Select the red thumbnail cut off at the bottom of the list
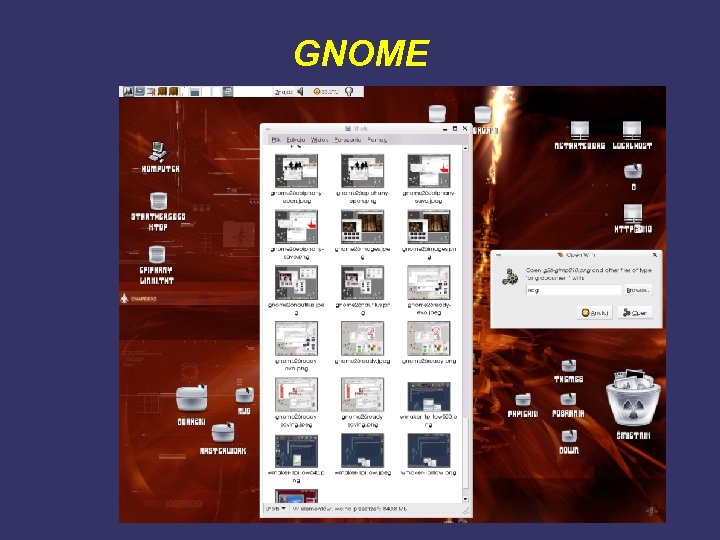Image resolution: width=720 pixels, height=540 pixels. tap(296, 496)
